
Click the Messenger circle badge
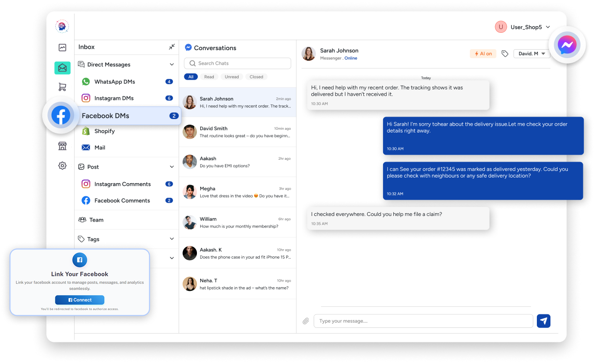tap(567, 45)
